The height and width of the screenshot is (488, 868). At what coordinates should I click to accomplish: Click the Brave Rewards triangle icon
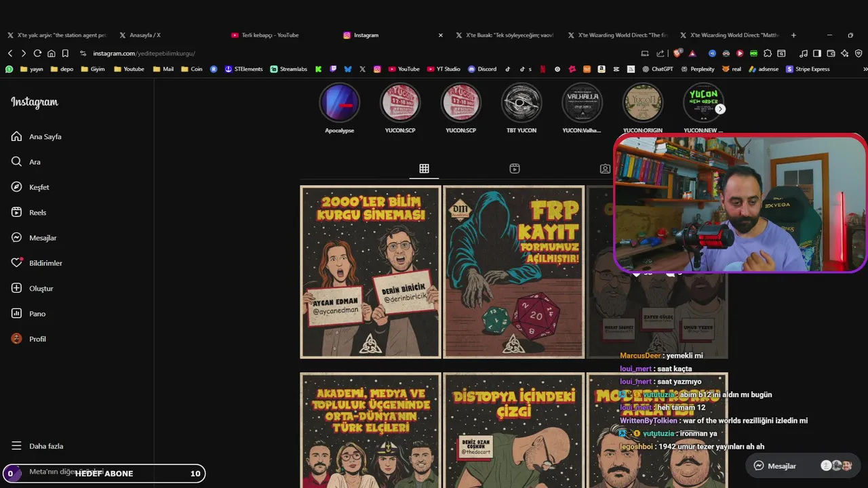pyautogui.click(x=692, y=54)
